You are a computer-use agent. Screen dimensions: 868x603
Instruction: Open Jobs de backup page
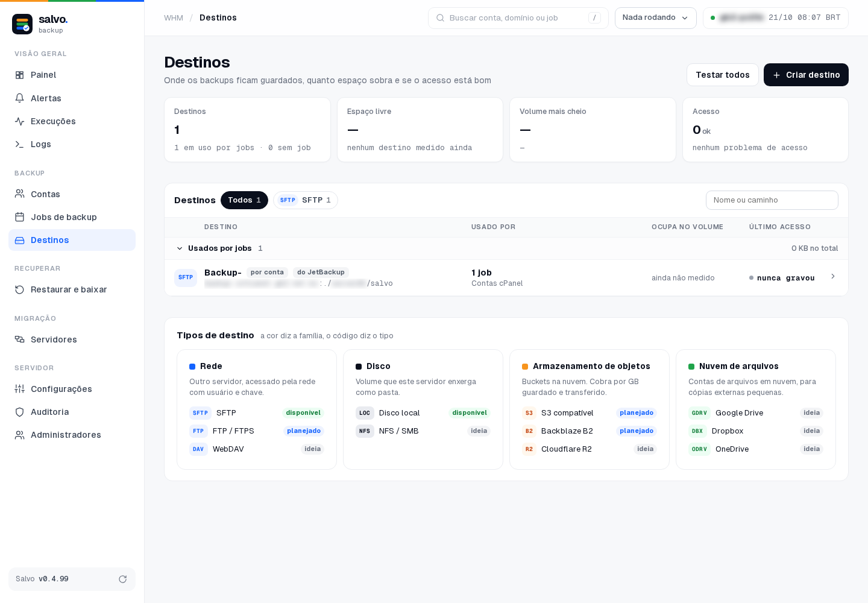point(72,217)
